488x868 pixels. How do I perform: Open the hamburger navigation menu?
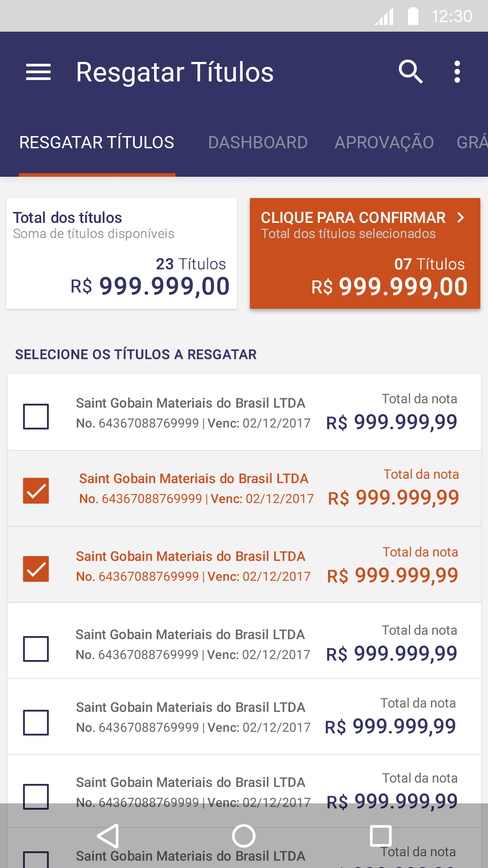pos(38,72)
